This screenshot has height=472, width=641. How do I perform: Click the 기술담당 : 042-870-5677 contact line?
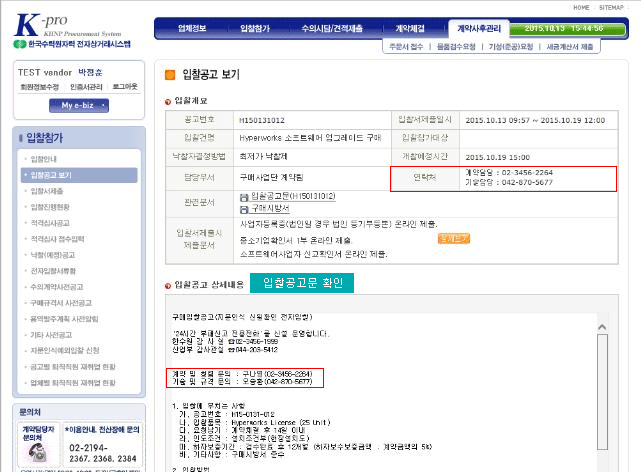[x=509, y=182]
